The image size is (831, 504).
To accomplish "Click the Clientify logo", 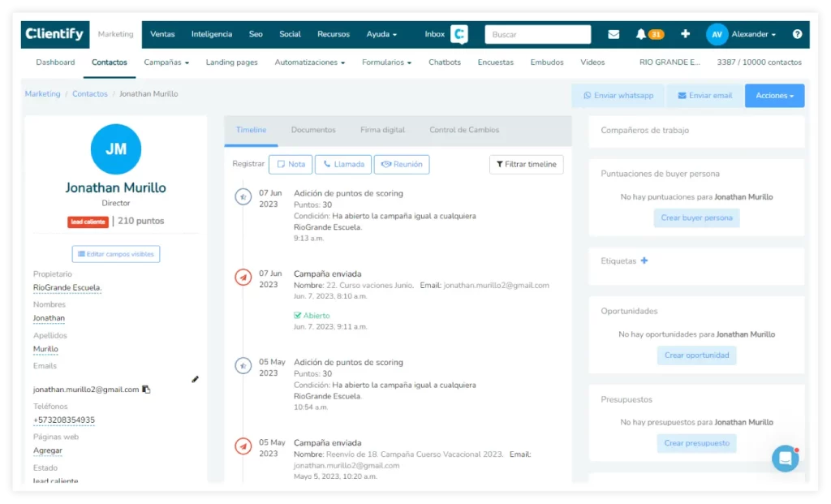I will point(54,34).
